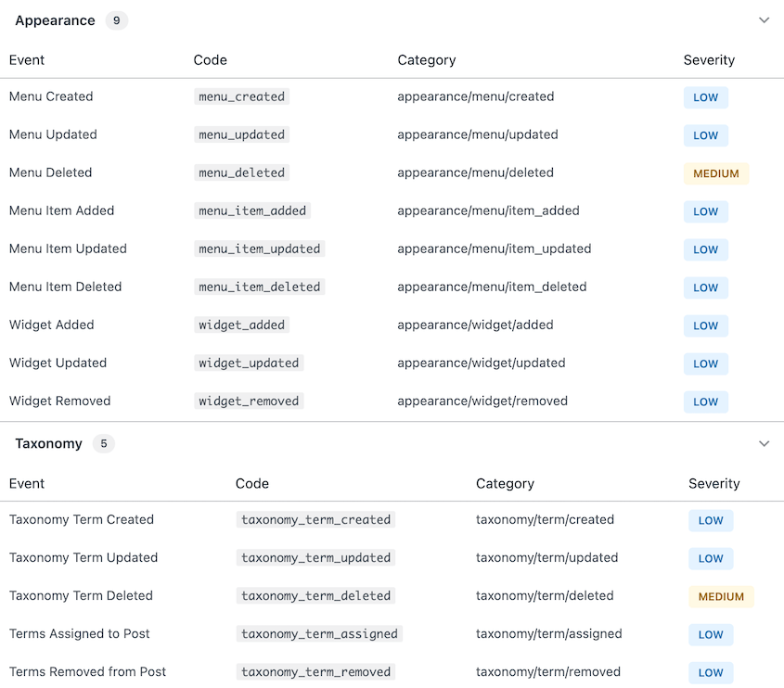This screenshot has height=688, width=784.
Task: Click the Menu Item Updated event row
Action: click(x=68, y=248)
